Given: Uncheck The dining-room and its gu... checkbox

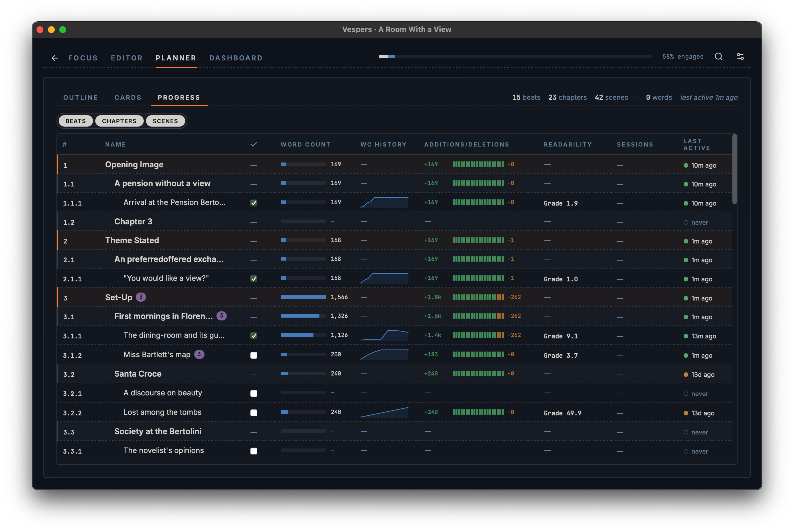Looking at the screenshot, I should pyautogui.click(x=254, y=336).
